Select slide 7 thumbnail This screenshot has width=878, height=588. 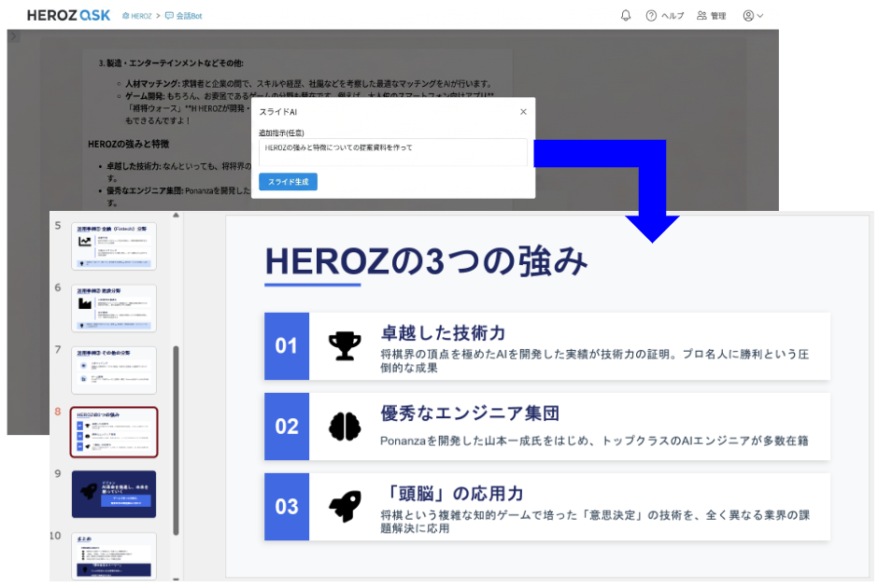click(x=114, y=370)
